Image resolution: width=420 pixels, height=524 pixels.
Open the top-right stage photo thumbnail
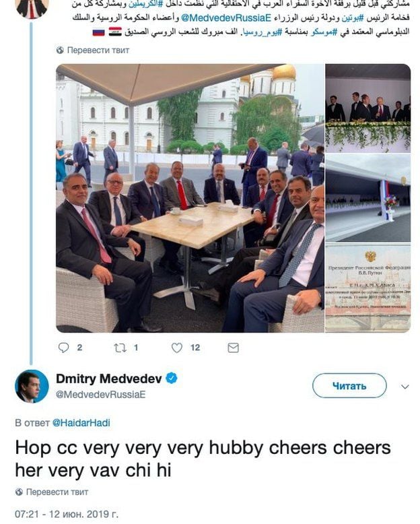(x=367, y=108)
